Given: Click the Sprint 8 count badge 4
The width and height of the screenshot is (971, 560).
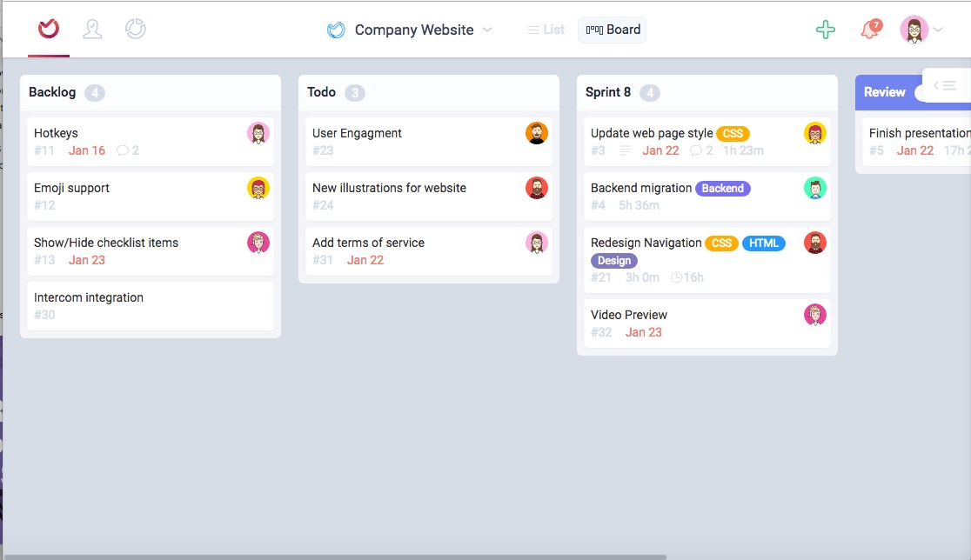Looking at the screenshot, I should click(650, 93).
